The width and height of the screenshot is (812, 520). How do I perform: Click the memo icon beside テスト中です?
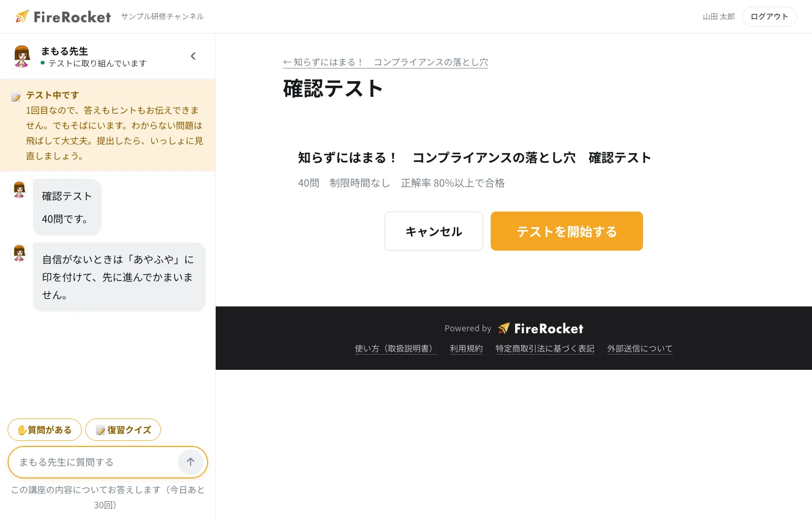pos(16,96)
